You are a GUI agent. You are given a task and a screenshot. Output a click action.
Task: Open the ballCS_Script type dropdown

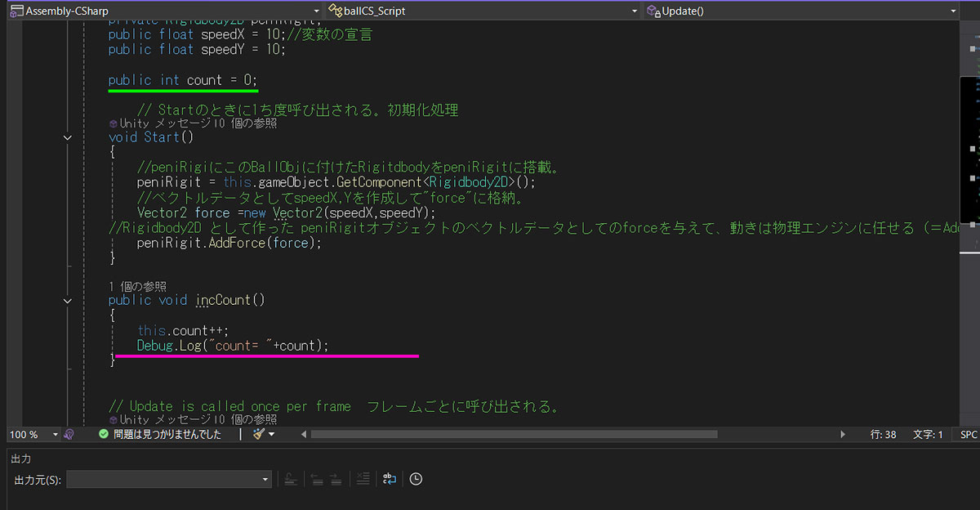click(x=482, y=11)
